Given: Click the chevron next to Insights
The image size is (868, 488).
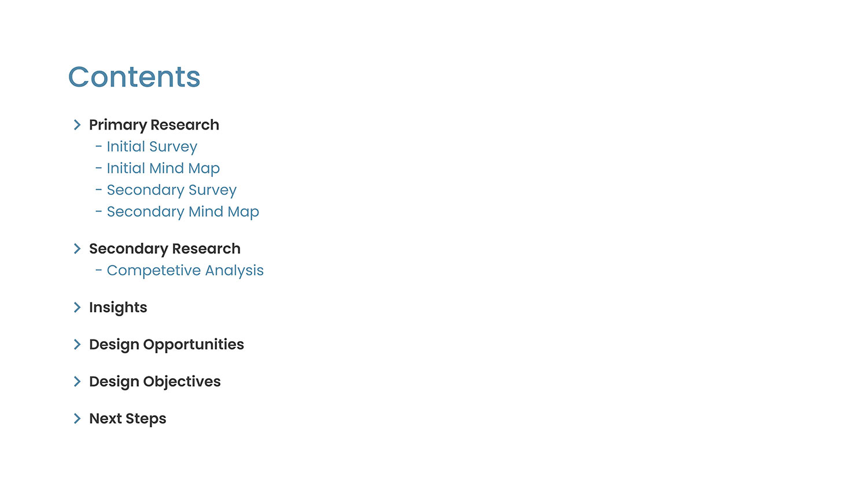Looking at the screenshot, I should 77,308.
